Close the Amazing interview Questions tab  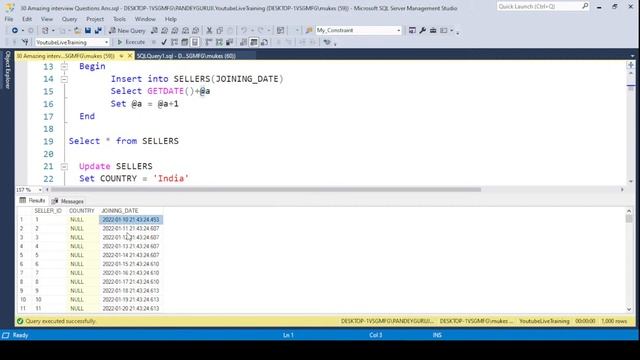click(130, 56)
